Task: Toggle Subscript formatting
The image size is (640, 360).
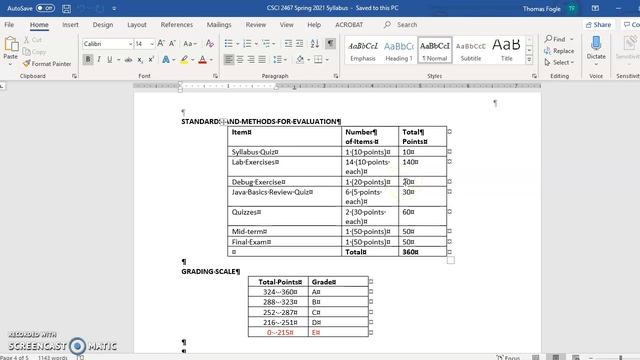Action: [x=140, y=60]
